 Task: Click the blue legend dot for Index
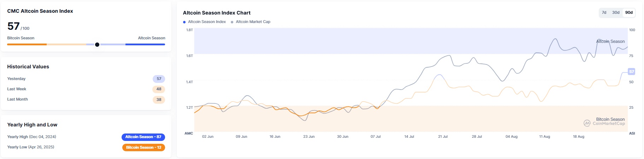[185, 22]
